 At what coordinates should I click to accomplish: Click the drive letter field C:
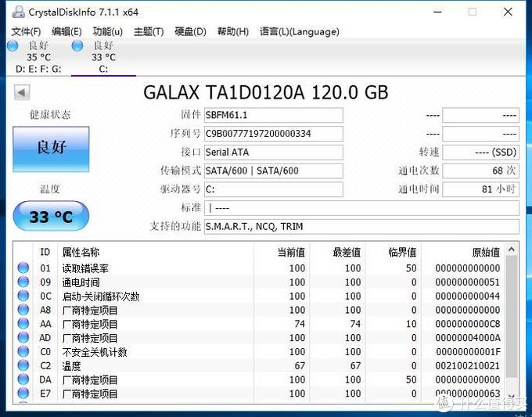click(x=274, y=189)
